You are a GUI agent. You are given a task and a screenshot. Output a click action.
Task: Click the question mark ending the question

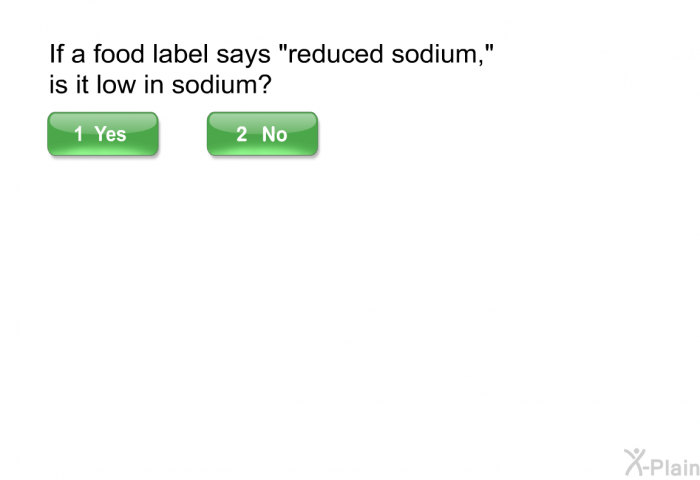[265, 87]
